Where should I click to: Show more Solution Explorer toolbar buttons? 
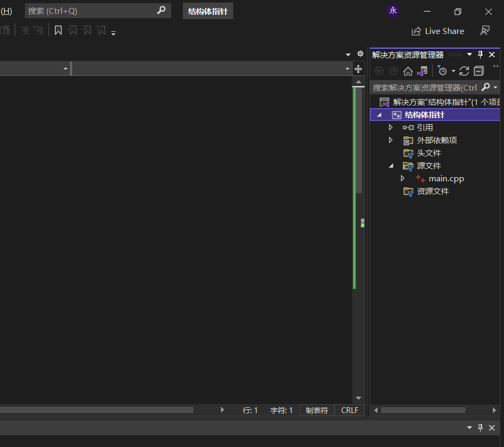[496, 66]
